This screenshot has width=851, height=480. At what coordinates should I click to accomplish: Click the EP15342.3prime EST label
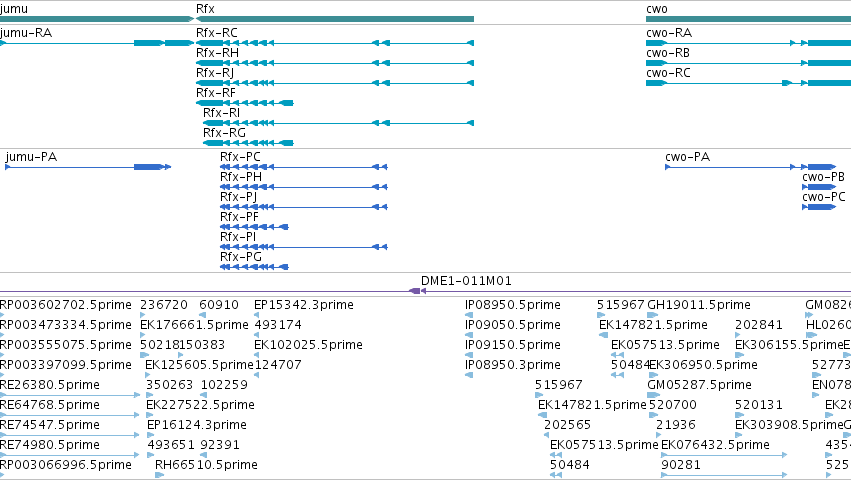304,305
